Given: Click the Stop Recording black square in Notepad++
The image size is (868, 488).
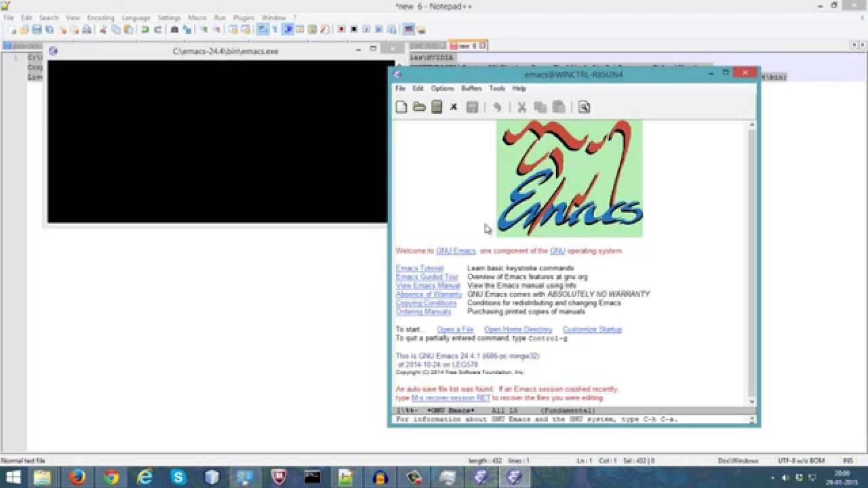Looking at the screenshot, I should (x=353, y=30).
